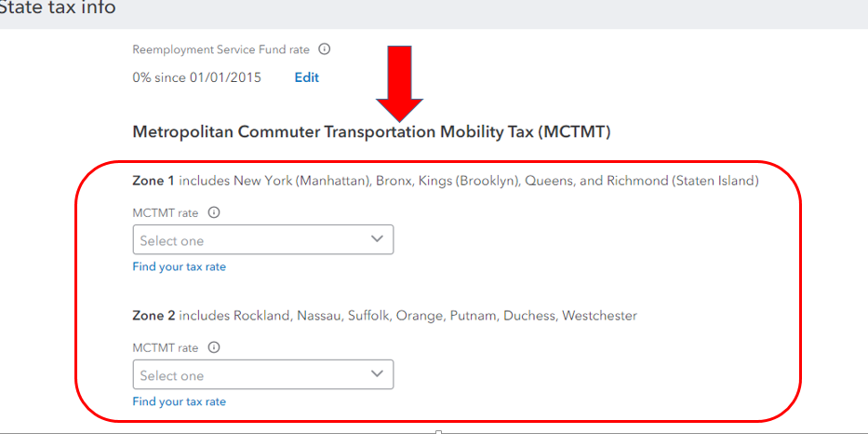Open 'Find your tax rate' under Zone 2
This screenshot has width=868, height=434.
180,402
